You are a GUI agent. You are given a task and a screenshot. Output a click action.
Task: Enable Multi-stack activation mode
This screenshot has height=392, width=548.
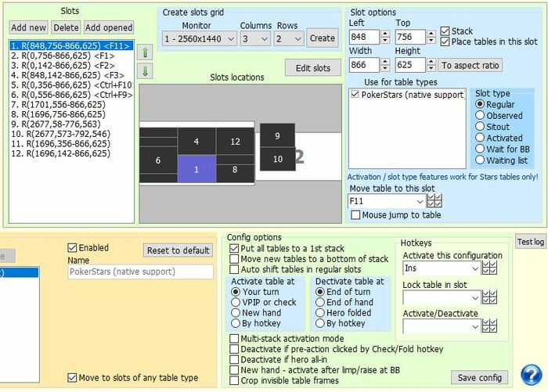click(234, 339)
